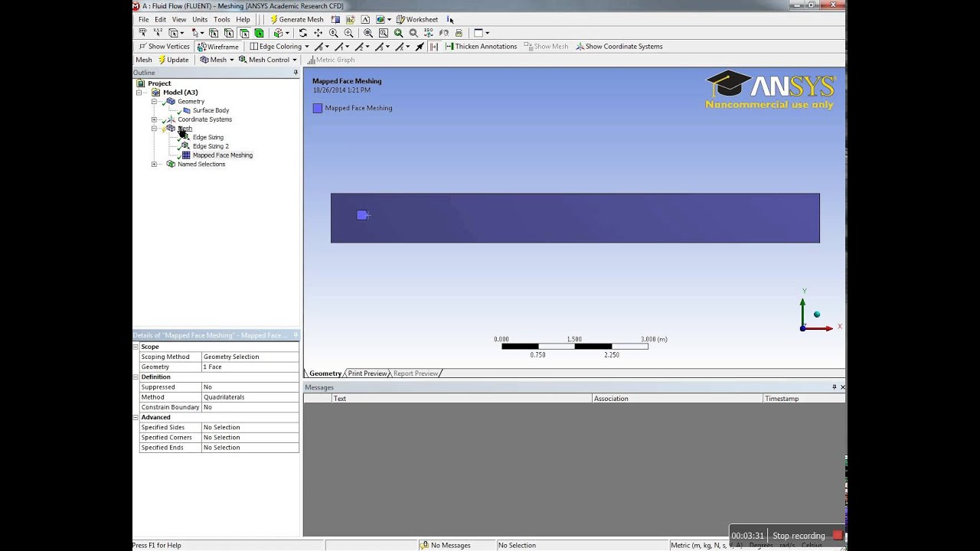Click the Association column header
980x551 pixels.
click(x=678, y=399)
